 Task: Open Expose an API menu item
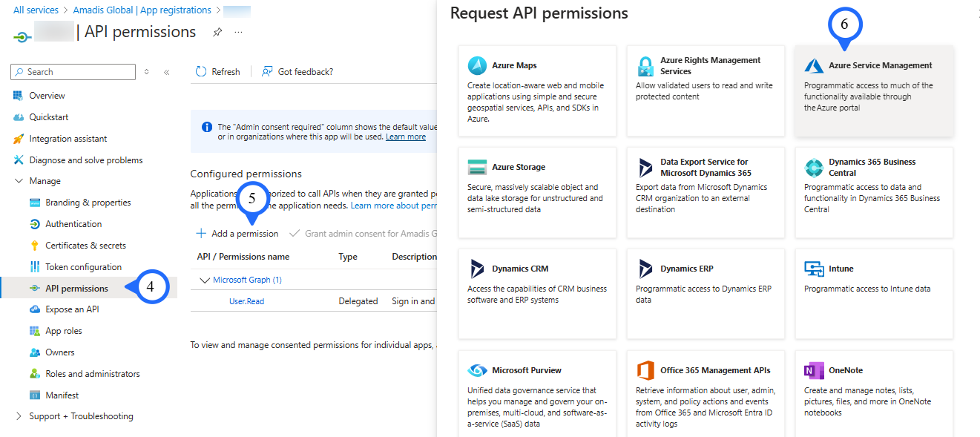coord(72,309)
